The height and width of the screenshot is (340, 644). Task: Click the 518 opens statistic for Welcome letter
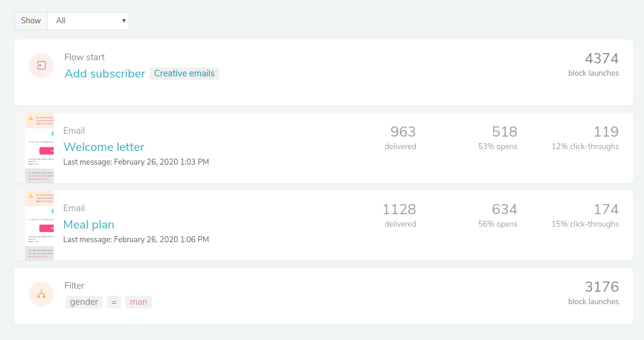[x=504, y=132]
